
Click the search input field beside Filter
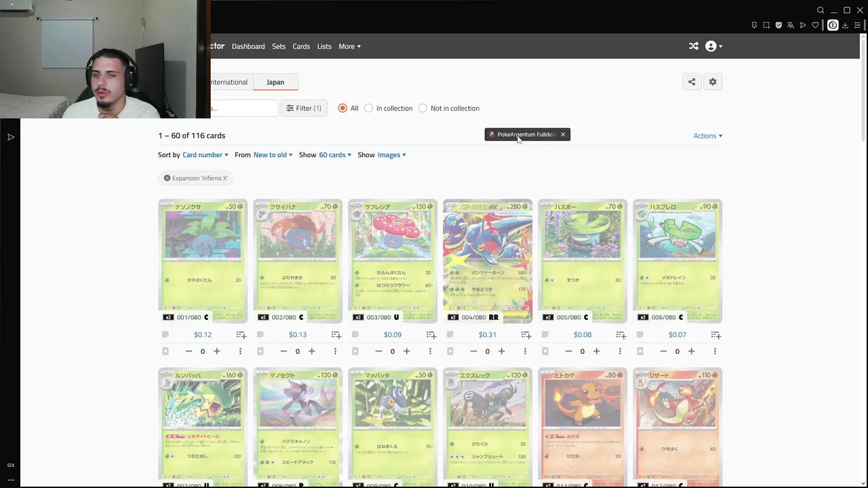tap(244, 108)
